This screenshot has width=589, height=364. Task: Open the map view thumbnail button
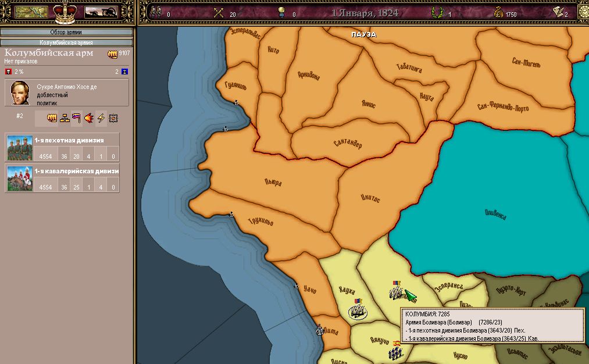(x=31, y=12)
